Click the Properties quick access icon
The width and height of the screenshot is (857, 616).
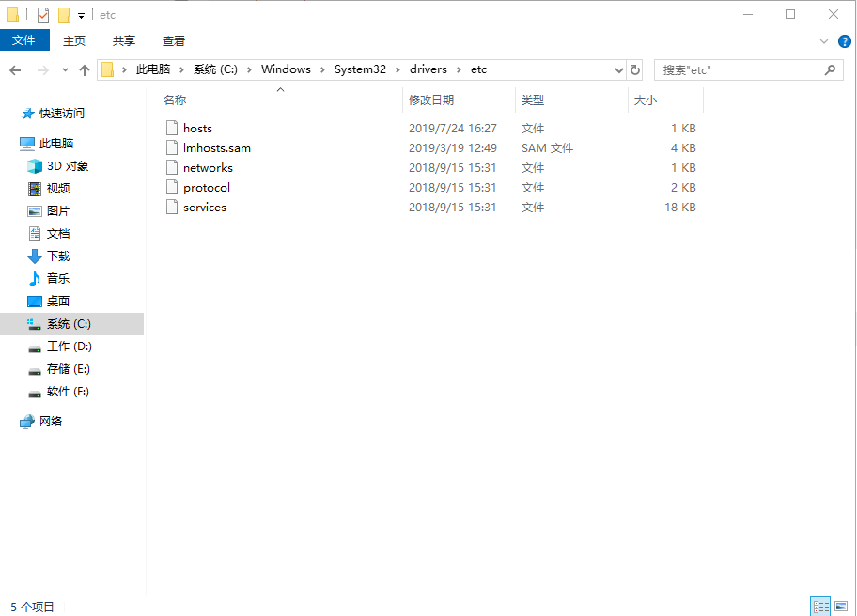pyautogui.click(x=44, y=15)
